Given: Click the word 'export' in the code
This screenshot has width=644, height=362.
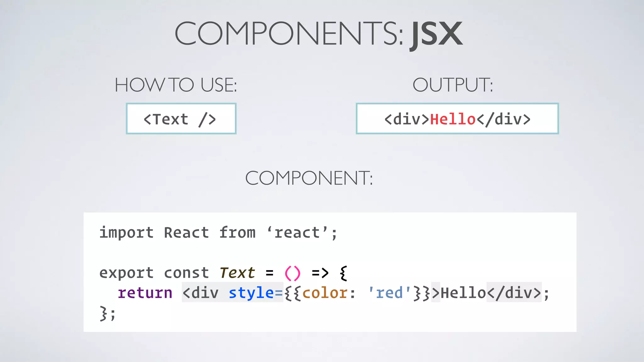Looking at the screenshot, I should coord(126,273).
